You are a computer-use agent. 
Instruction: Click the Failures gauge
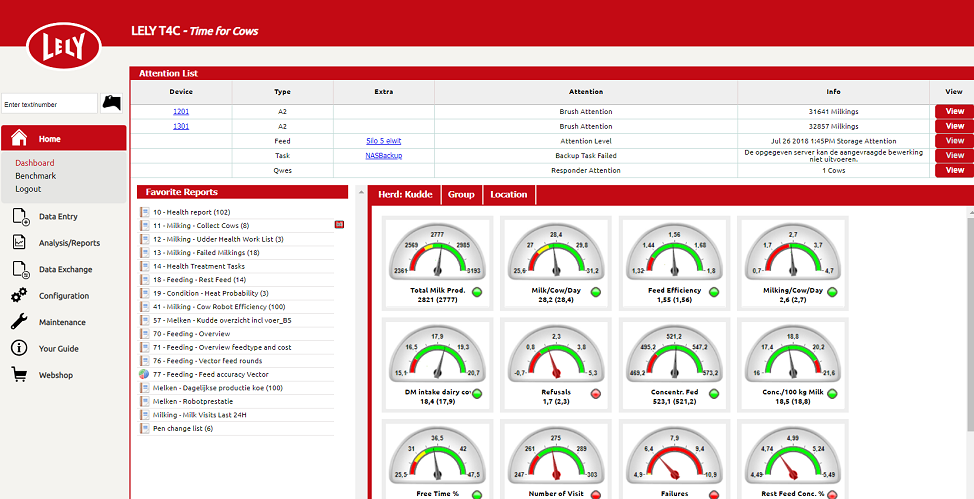click(675, 456)
